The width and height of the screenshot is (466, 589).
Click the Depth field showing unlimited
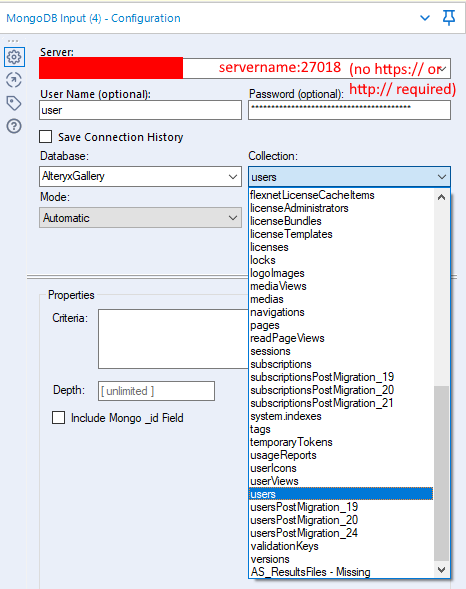[157, 391]
